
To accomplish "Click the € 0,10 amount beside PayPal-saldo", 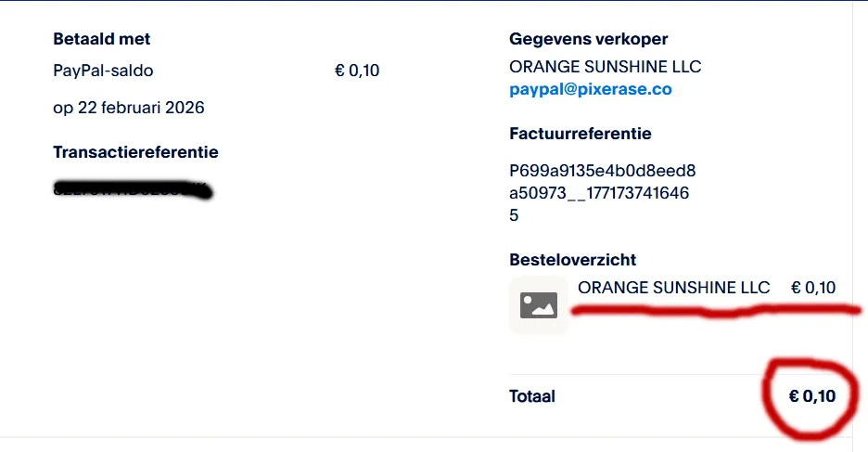I will pyautogui.click(x=357, y=71).
